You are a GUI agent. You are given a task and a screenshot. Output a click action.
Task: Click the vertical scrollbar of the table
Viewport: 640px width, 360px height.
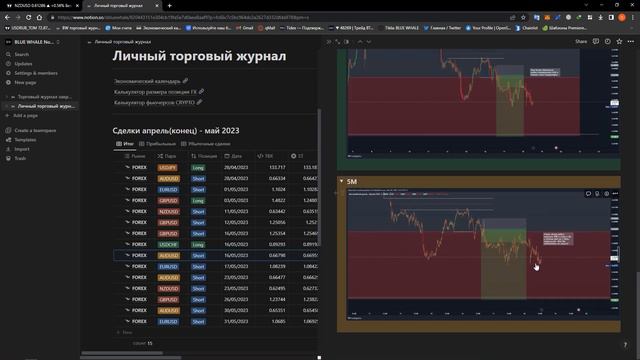(x=319, y=178)
